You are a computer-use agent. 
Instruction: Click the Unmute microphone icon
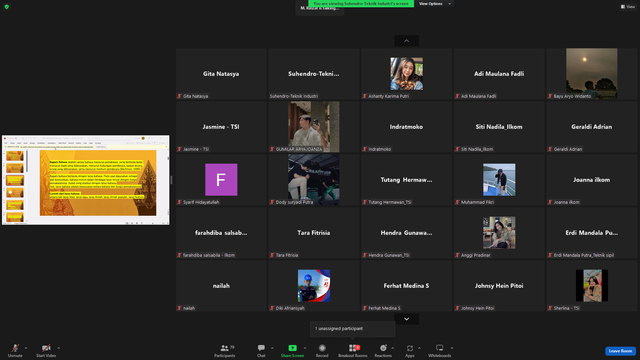coord(15,348)
